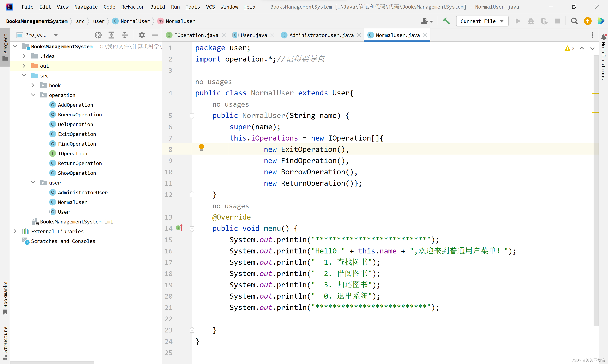Click the Settings/gear icon in Project panel
The image size is (608, 364).
click(142, 35)
